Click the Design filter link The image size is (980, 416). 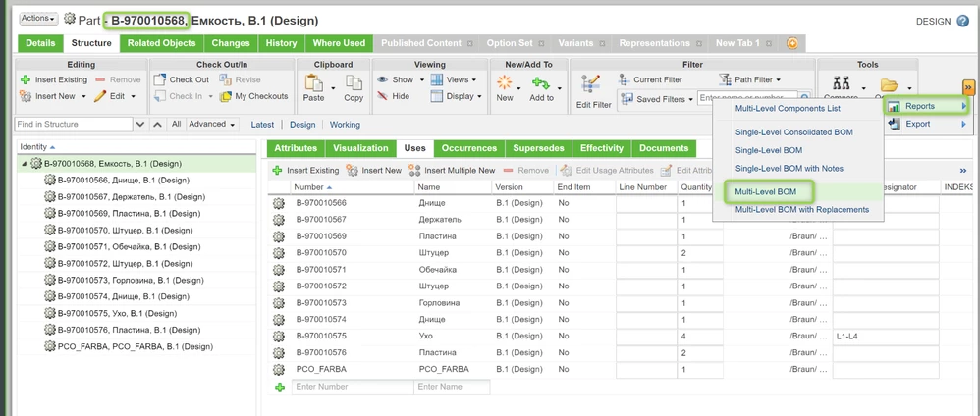coord(302,125)
